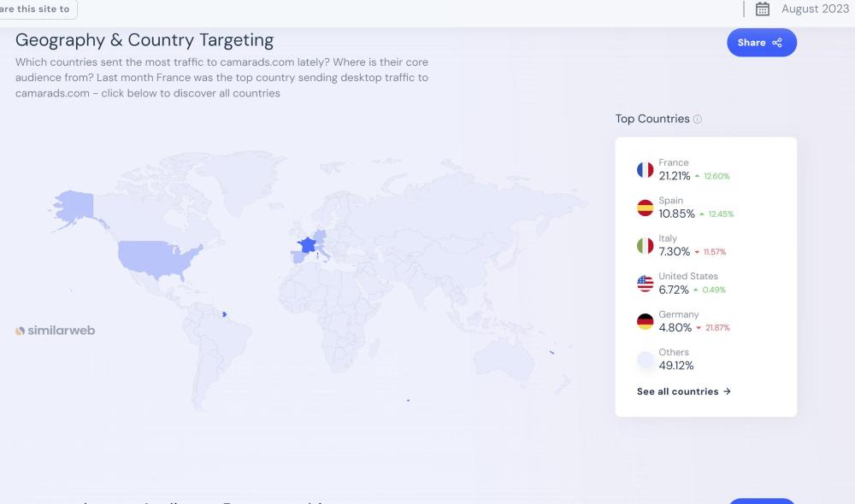Click the Italy flag icon

(645, 246)
